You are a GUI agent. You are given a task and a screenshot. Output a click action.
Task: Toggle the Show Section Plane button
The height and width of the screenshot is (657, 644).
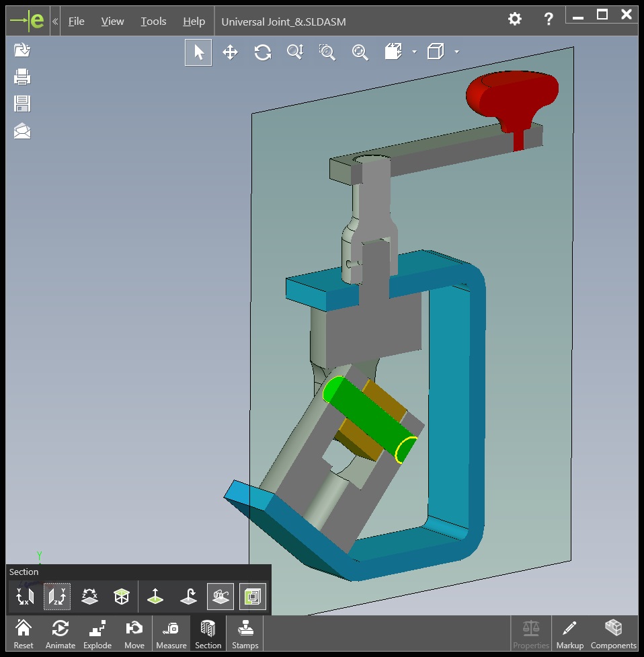(x=220, y=596)
